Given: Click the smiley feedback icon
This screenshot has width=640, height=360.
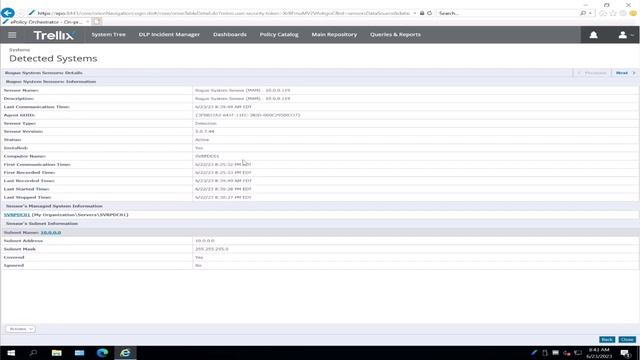Looking at the screenshot, I should (633, 13).
